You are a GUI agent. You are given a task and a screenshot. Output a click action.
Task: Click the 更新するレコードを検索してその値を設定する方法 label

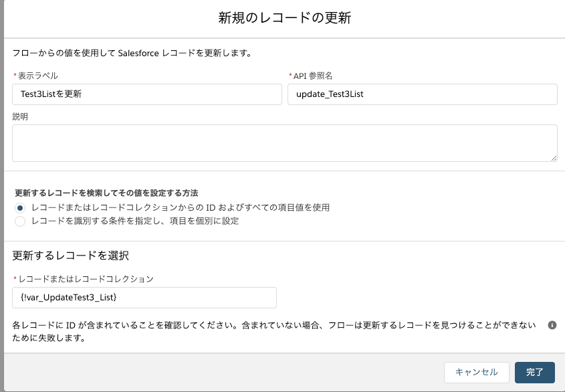(106, 193)
